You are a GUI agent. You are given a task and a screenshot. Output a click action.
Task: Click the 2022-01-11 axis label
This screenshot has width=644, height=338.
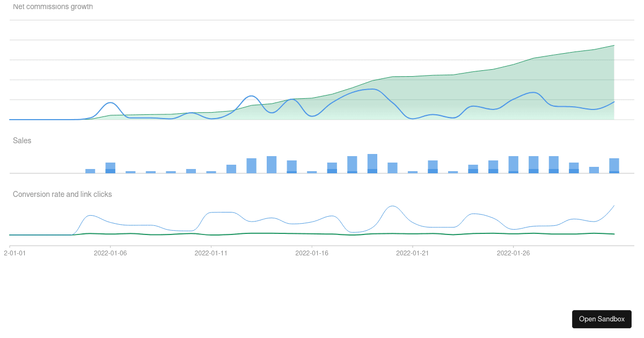click(x=211, y=253)
